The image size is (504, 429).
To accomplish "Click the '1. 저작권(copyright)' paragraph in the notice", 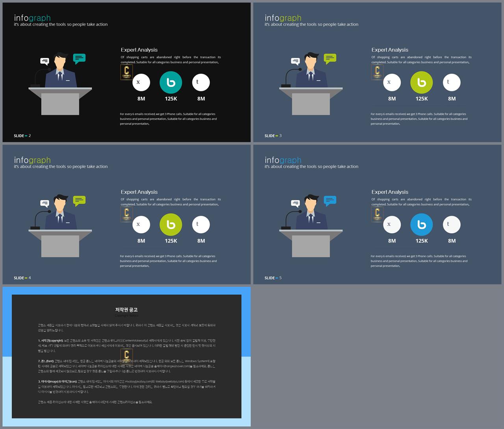I will pos(127,345).
